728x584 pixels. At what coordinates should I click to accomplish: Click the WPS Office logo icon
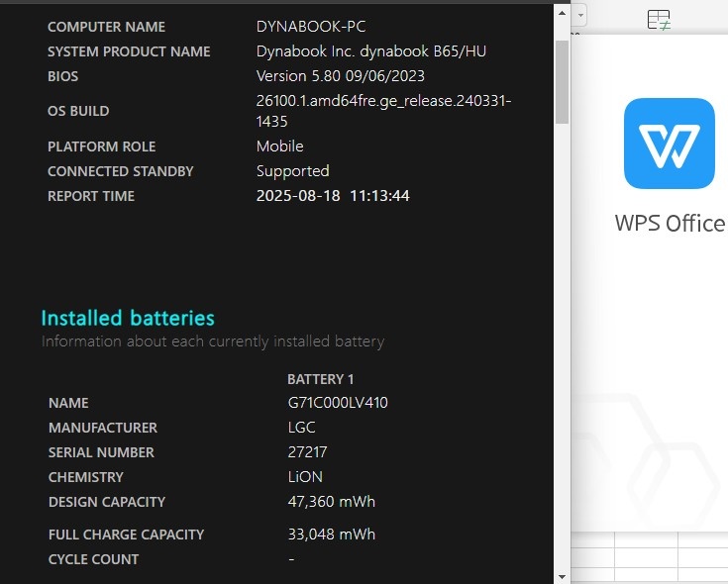pyautogui.click(x=669, y=144)
